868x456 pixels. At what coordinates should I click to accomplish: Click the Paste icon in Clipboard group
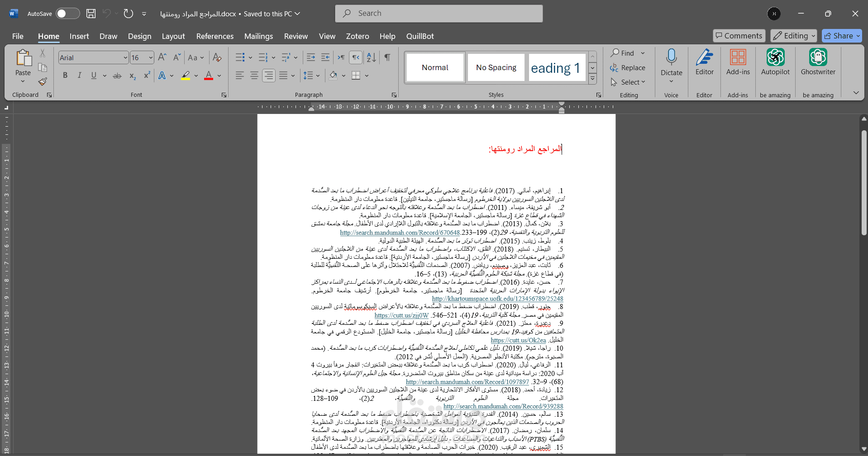[23, 58]
